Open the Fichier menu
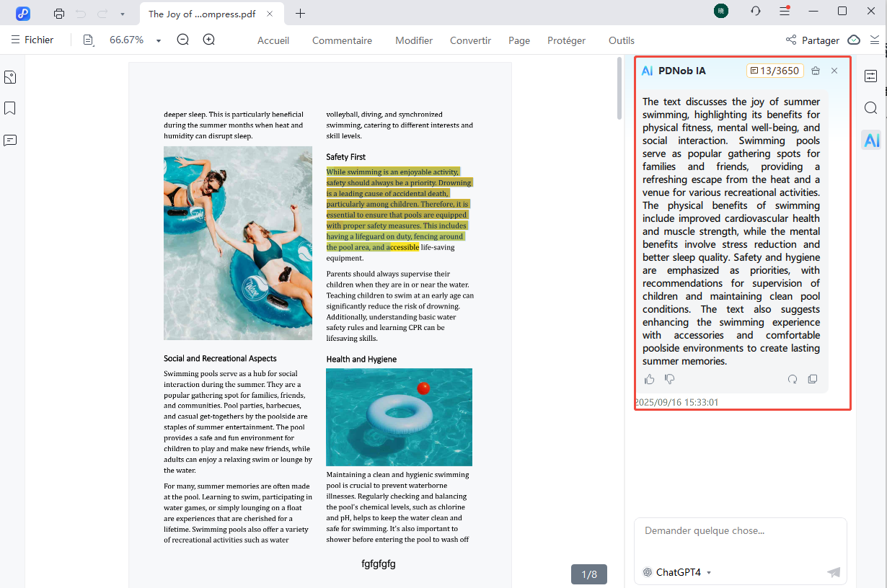The image size is (887, 588). coord(32,40)
